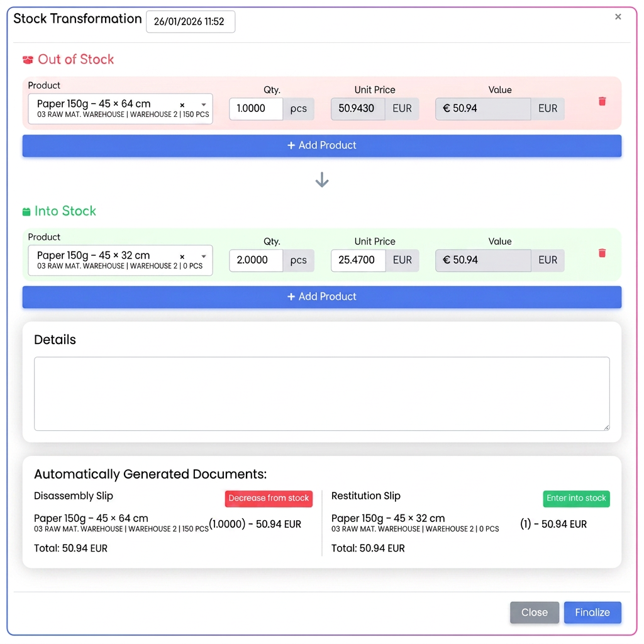Click the green Into Stock box icon
This screenshot has height=644, width=644.
click(x=26, y=211)
